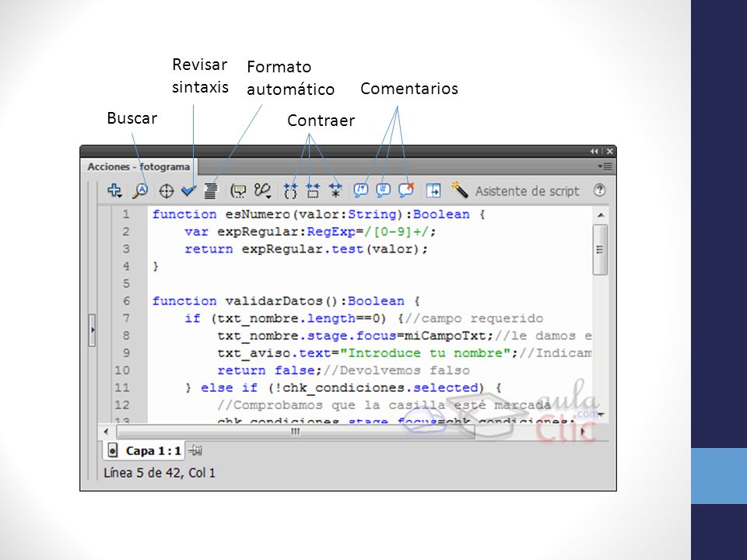Viewport: 747px width, 560px height.
Task: Click line 11 else if chk_condiciones code
Action: point(343,387)
